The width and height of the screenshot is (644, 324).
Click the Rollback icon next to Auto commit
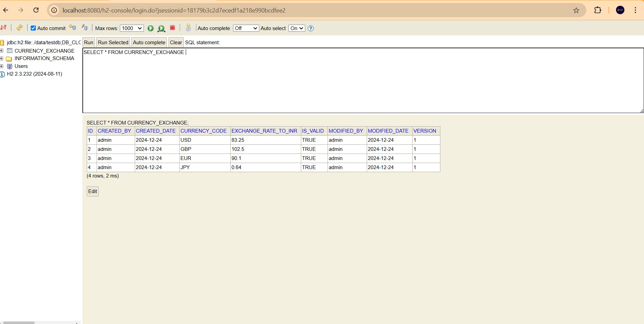click(73, 28)
